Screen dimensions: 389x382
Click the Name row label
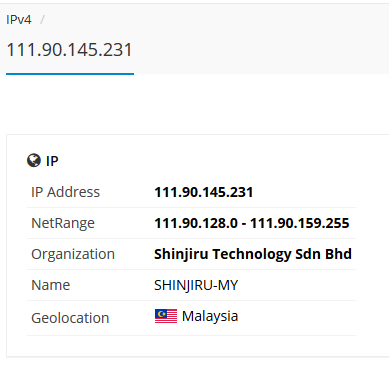[51, 285]
